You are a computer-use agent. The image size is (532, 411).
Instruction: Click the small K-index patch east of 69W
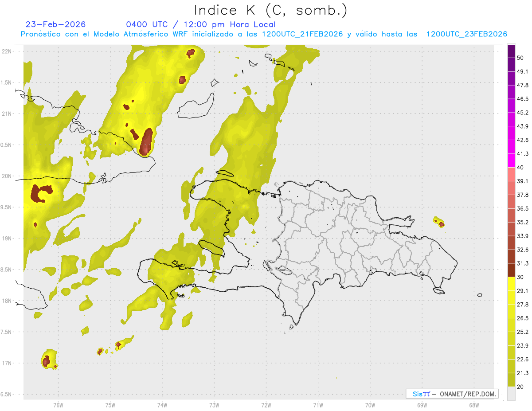point(439,222)
